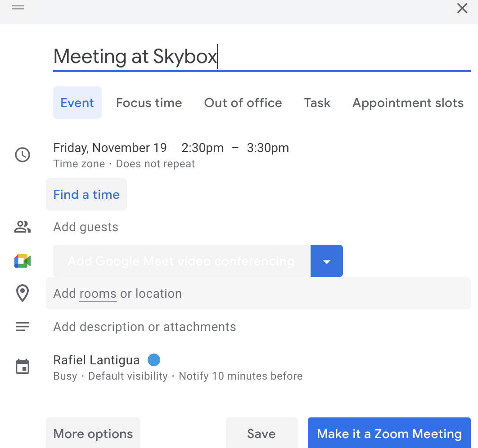
Task: Open the rooms link in location row
Action: point(98,293)
